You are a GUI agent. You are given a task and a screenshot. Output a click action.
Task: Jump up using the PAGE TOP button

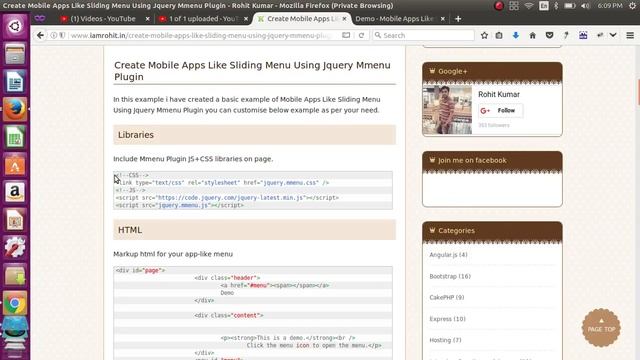point(601,328)
